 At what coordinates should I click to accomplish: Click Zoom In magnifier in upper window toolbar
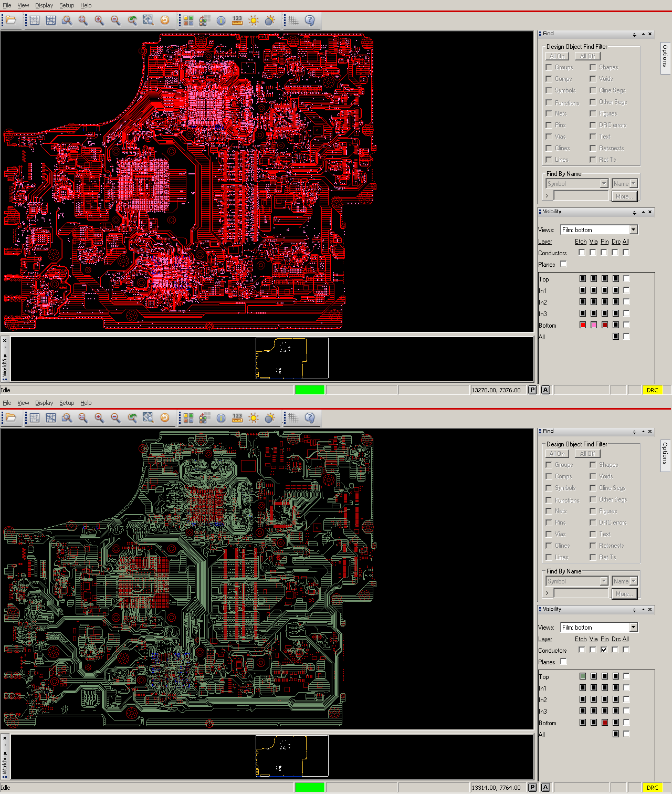coord(99,20)
